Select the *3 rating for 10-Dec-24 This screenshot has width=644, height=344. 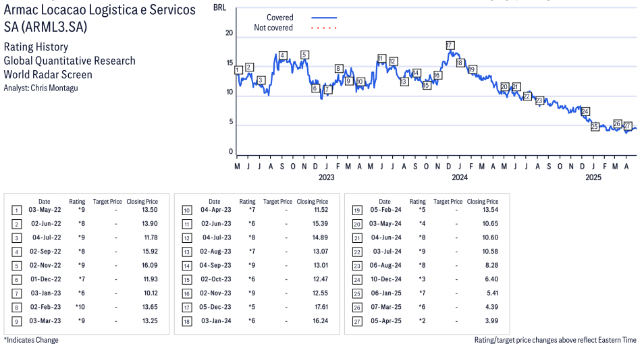pyautogui.click(x=422, y=279)
